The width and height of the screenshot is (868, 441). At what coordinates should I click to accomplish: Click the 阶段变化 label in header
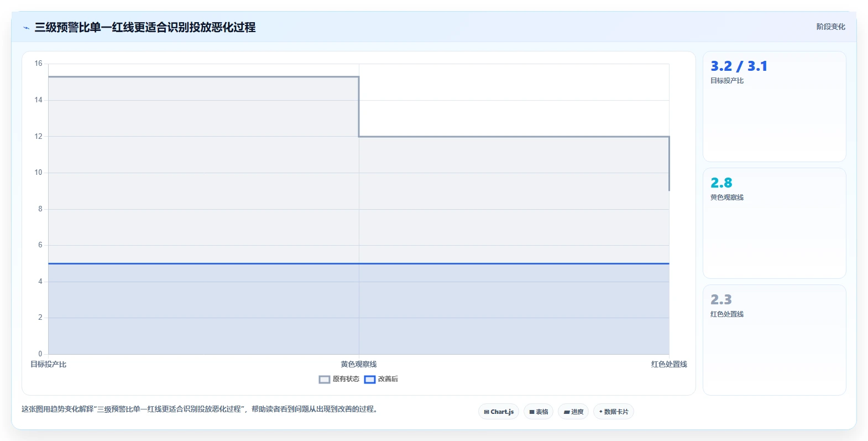click(831, 27)
